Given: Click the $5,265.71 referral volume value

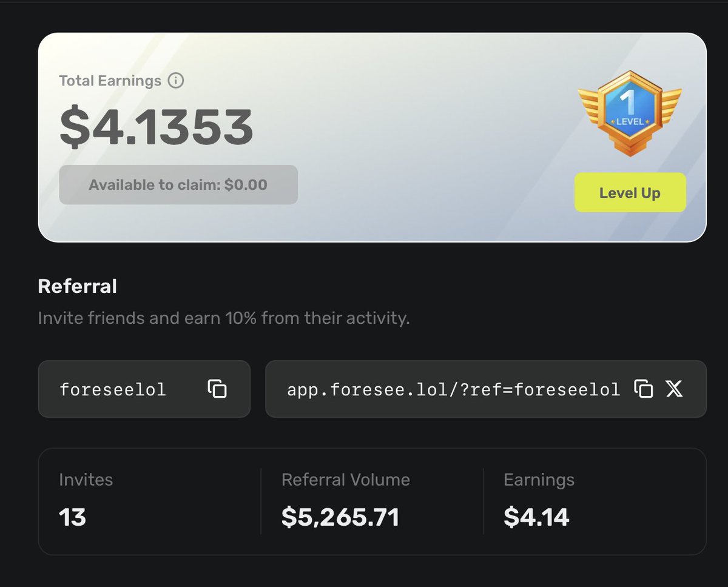Looking at the screenshot, I should pos(340,517).
